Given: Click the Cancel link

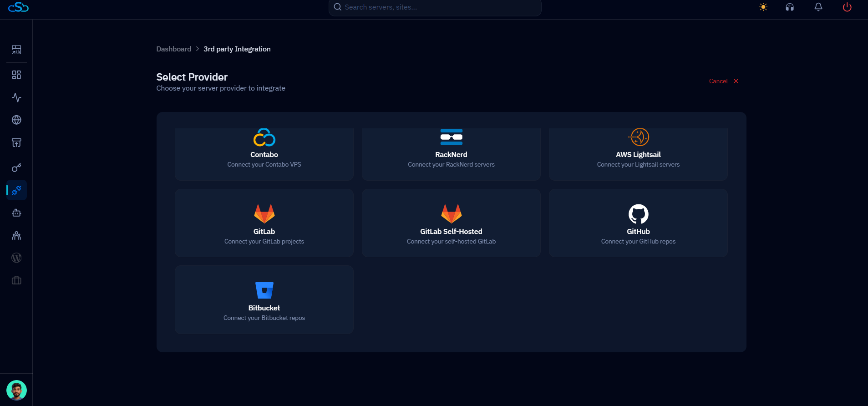Looking at the screenshot, I should [x=718, y=81].
